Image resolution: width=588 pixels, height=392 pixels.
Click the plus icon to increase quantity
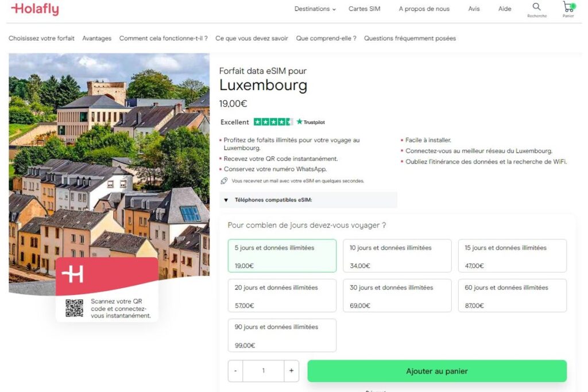(x=292, y=371)
